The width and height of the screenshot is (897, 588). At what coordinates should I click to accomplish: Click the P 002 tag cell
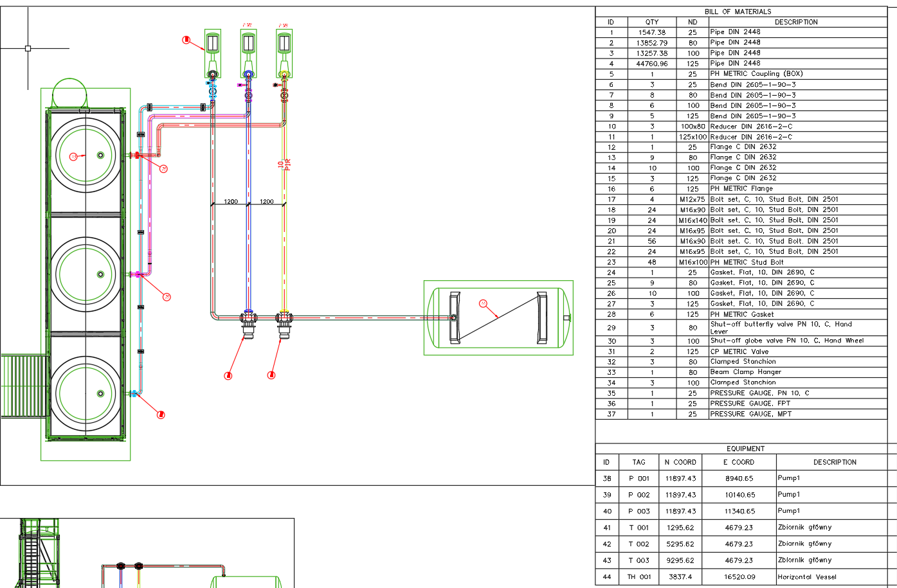pos(639,495)
